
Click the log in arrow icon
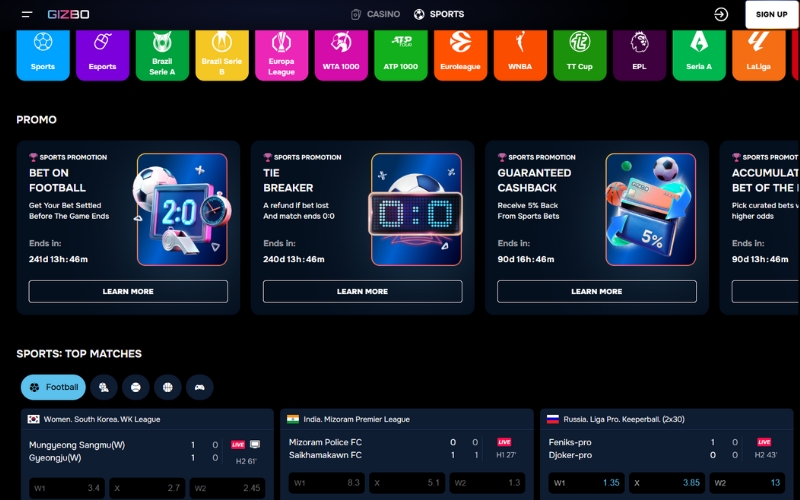(x=721, y=14)
